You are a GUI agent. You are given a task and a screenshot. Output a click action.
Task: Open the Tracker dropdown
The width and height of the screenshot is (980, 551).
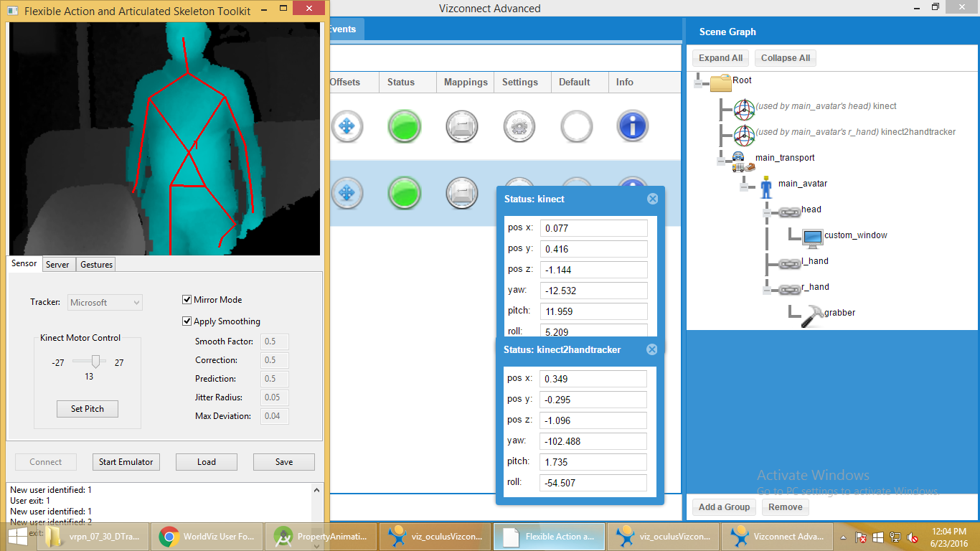point(105,303)
